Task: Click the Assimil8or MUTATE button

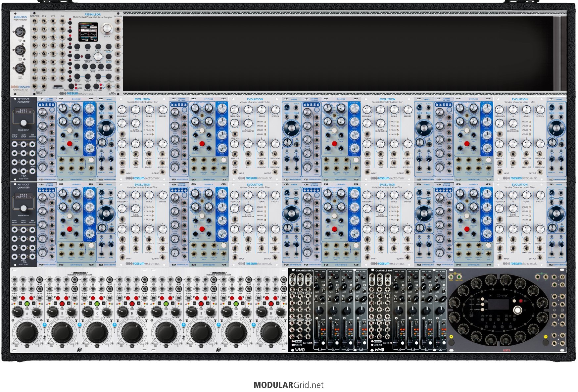Action: click(101, 67)
